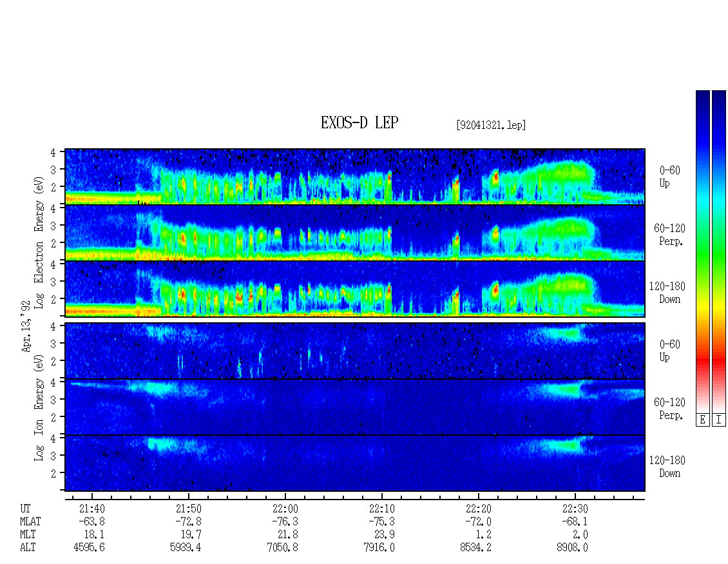
Task: Select the ion 120-180 Down spectrogram panel
Action: point(355,463)
